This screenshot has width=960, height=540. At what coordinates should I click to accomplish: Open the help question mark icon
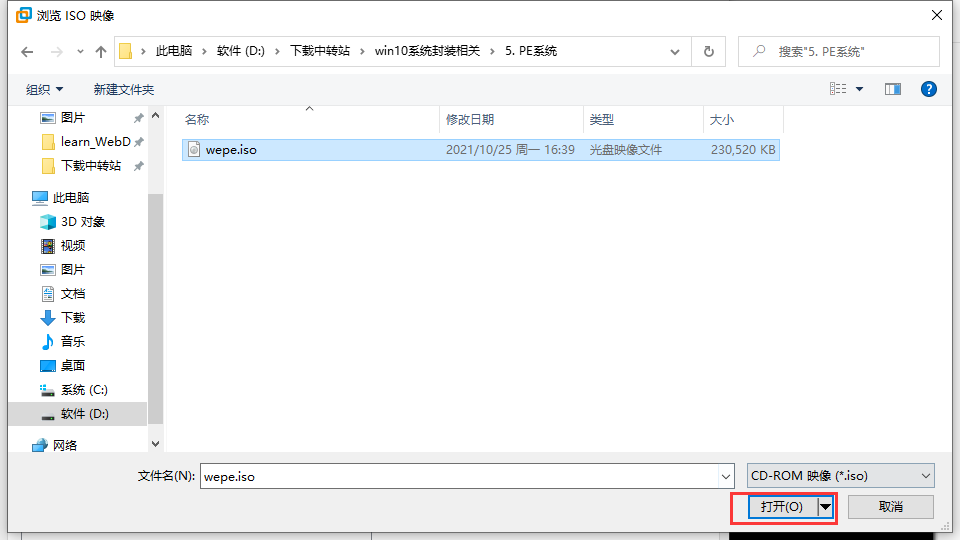coord(928,89)
